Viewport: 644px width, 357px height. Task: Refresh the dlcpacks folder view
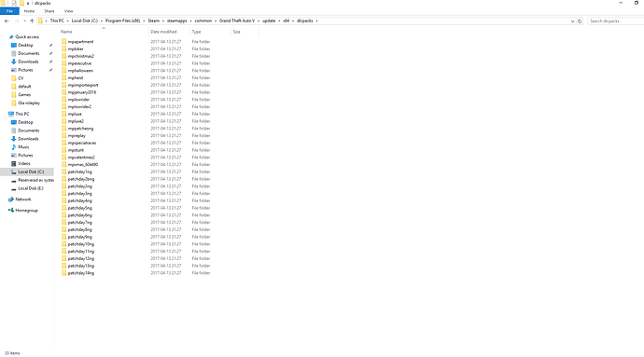(x=580, y=21)
